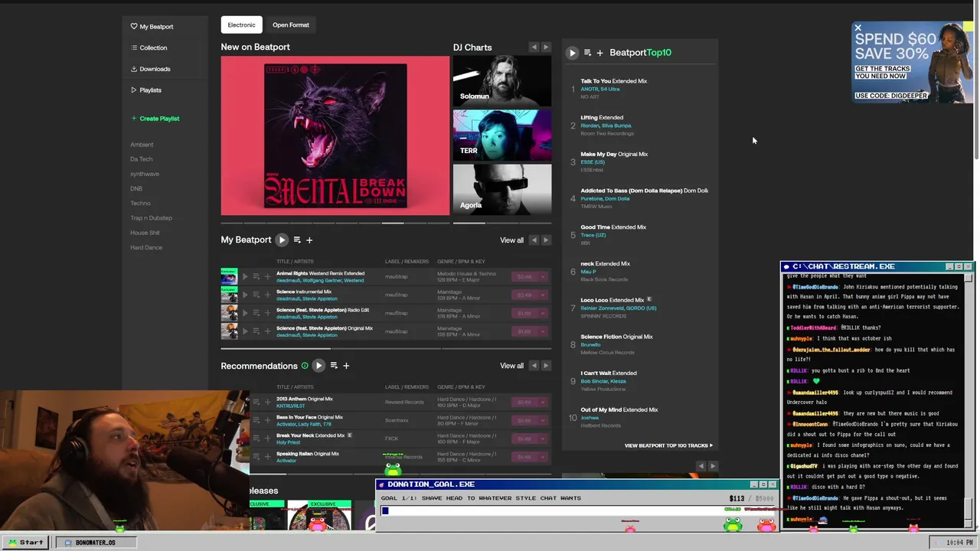The height and width of the screenshot is (551, 980).
Task: Click deadmau5 artist on Animal Rights
Action: 288,281
